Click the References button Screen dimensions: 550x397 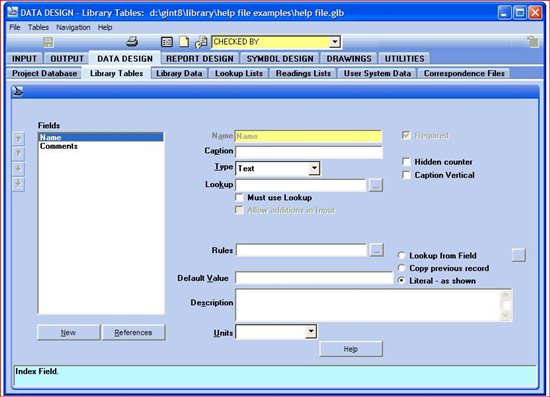133,332
